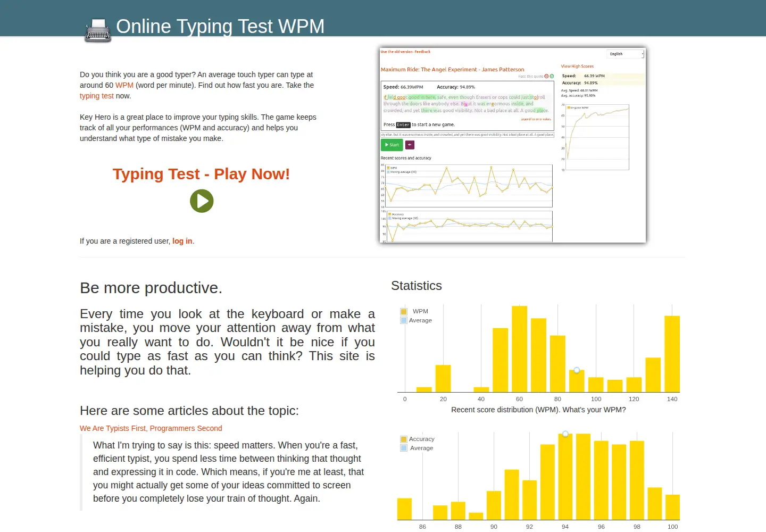766x532 pixels.
Task: Click the WPM bar at 140
Action: (x=672, y=354)
